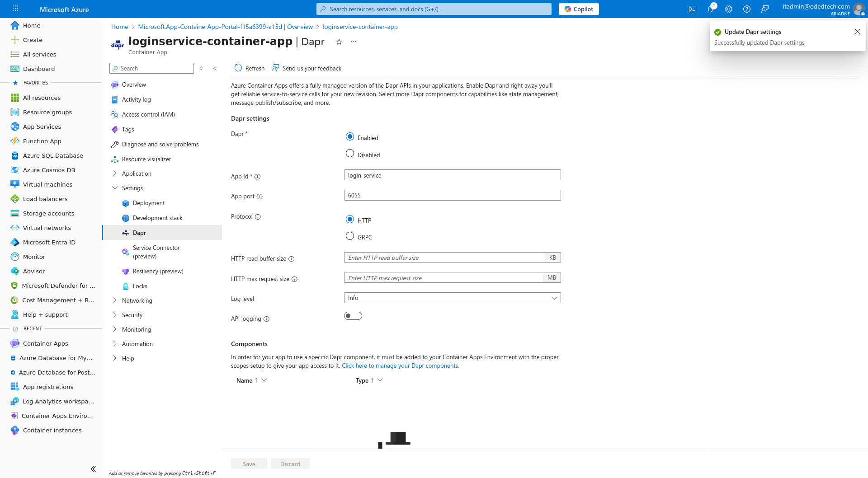Favorite this page with the star icon
The image size is (868, 478).
pos(339,42)
